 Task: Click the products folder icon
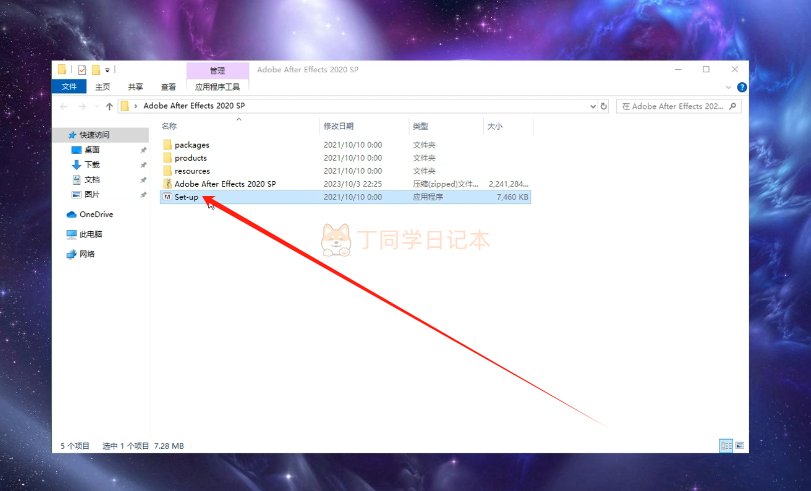pos(167,158)
